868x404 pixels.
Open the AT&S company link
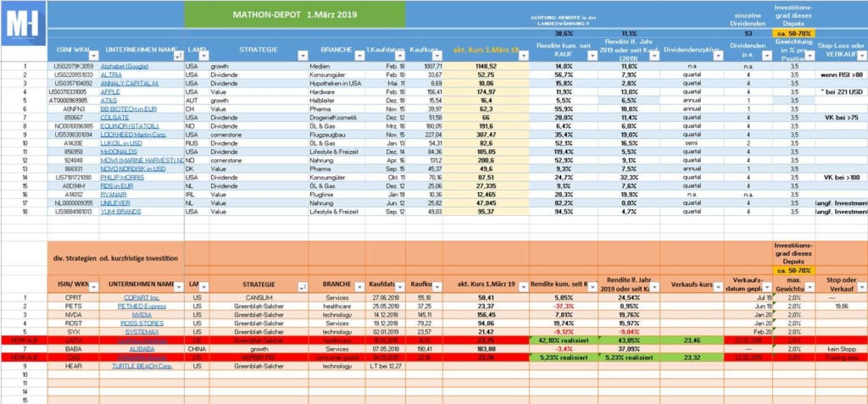pos(108,101)
